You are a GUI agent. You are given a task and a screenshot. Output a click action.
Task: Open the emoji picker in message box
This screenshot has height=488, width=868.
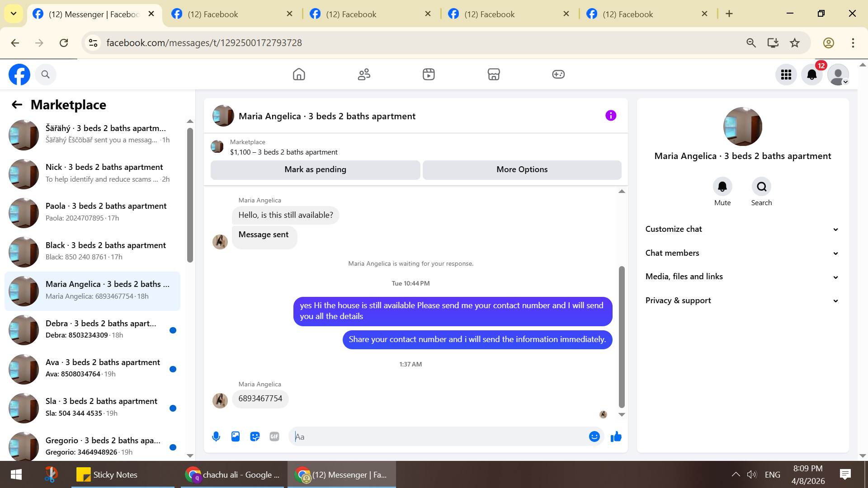click(594, 436)
